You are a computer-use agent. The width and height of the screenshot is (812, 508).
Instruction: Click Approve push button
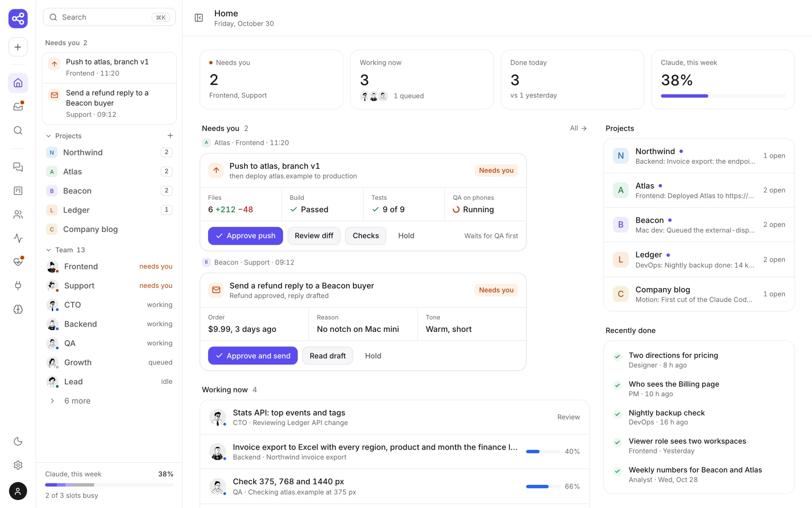point(245,236)
